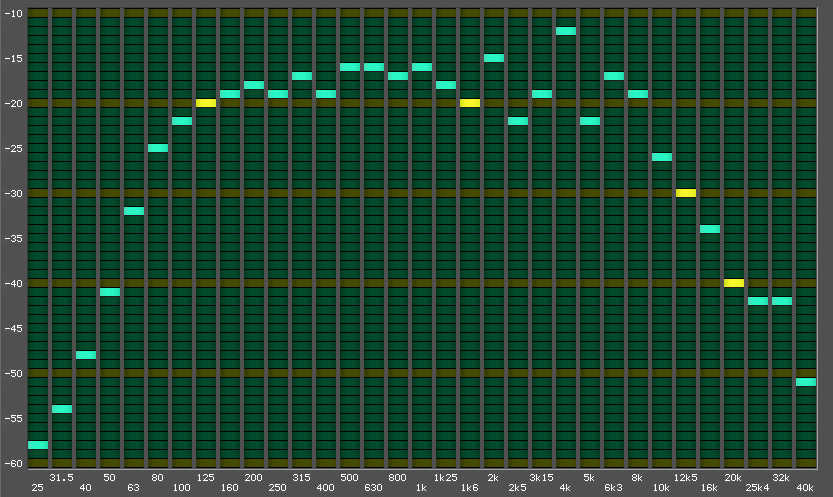Click the 32k band level marker
The width and height of the screenshot is (833, 497).
tap(782, 301)
